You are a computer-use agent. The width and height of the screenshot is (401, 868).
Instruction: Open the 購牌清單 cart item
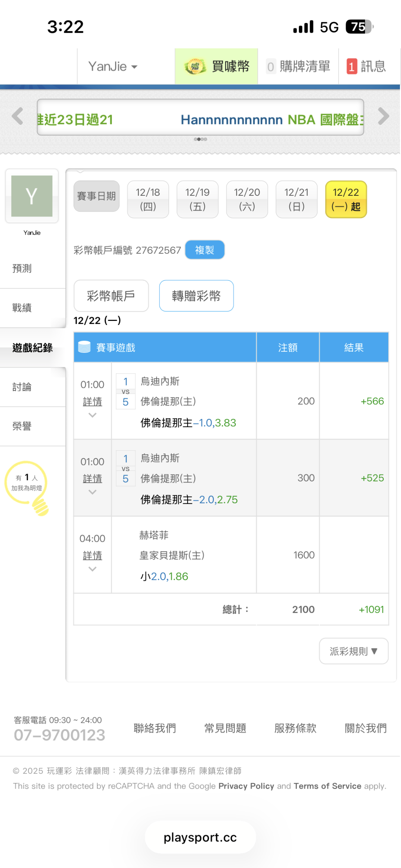(x=298, y=67)
